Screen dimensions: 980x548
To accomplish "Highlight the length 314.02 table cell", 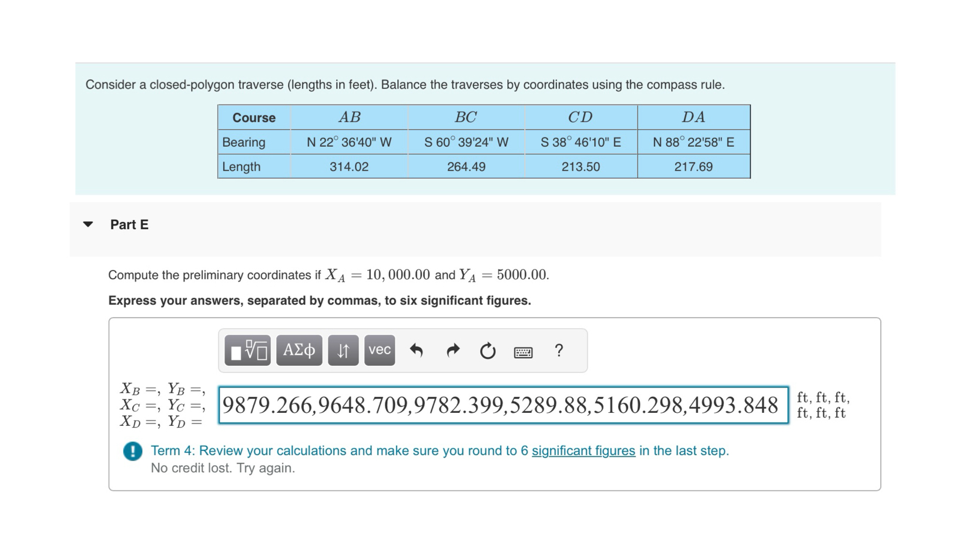I will pos(350,166).
